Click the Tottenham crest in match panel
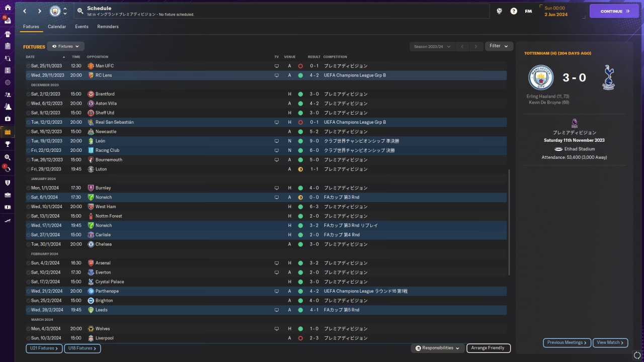 tap(608, 77)
